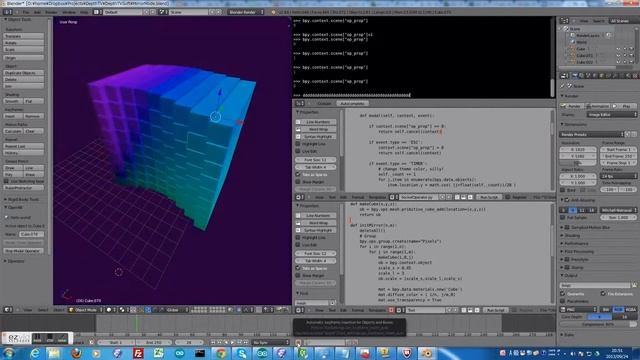Toggle Overwrite checkbox in Output
The height and width of the screenshot is (360, 640).
pos(563,294)
